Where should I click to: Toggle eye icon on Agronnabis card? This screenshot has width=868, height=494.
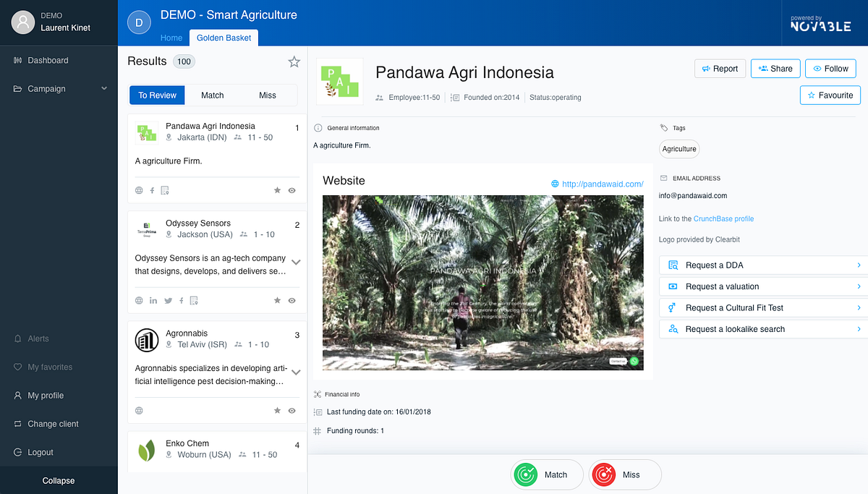point(292,410)
